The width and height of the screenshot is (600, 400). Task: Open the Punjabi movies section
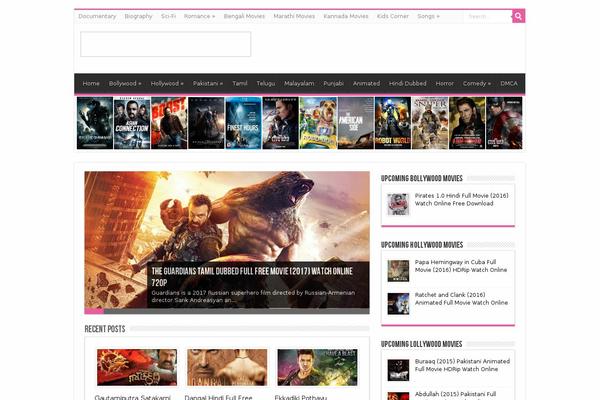(333, 83)
